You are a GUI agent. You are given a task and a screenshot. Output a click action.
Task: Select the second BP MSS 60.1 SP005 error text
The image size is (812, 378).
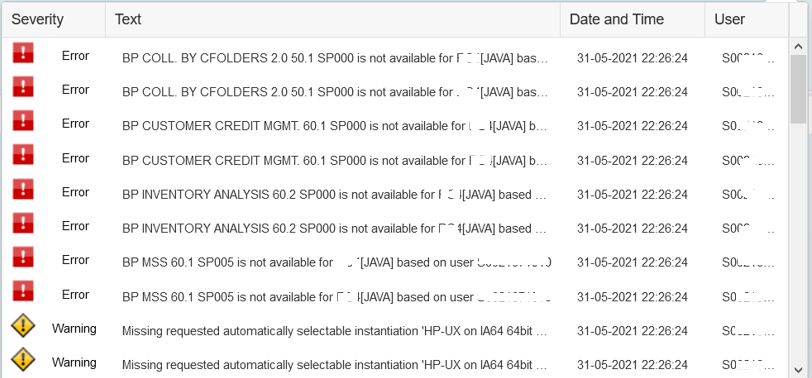pos(336,297)
